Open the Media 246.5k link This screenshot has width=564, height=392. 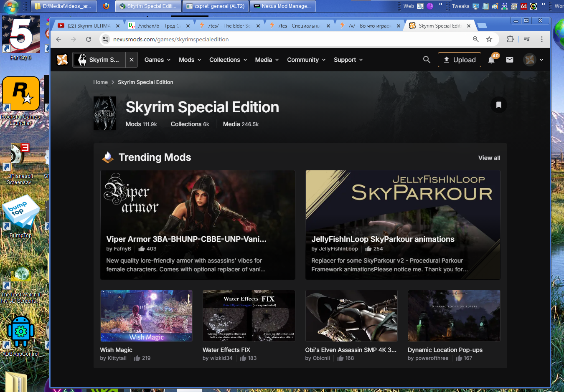coord(241,124)
